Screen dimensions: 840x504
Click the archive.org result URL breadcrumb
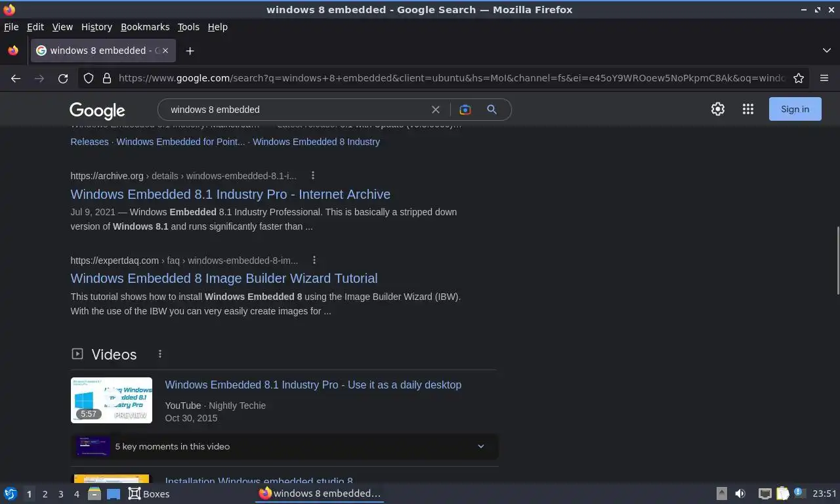coord(183,176)
